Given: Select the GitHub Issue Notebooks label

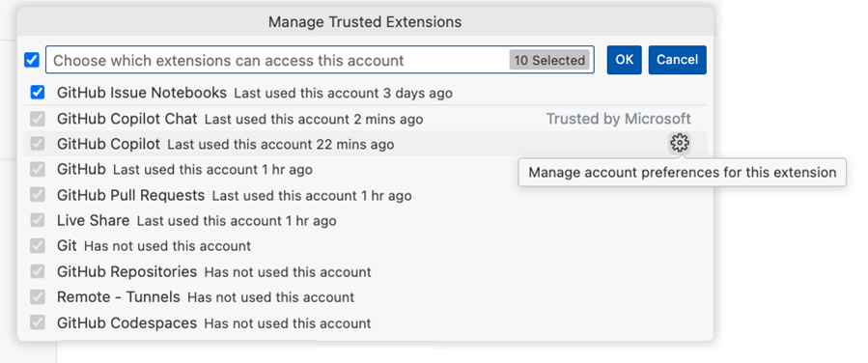Looking at the screenshot, I should (x=142, y=93).
